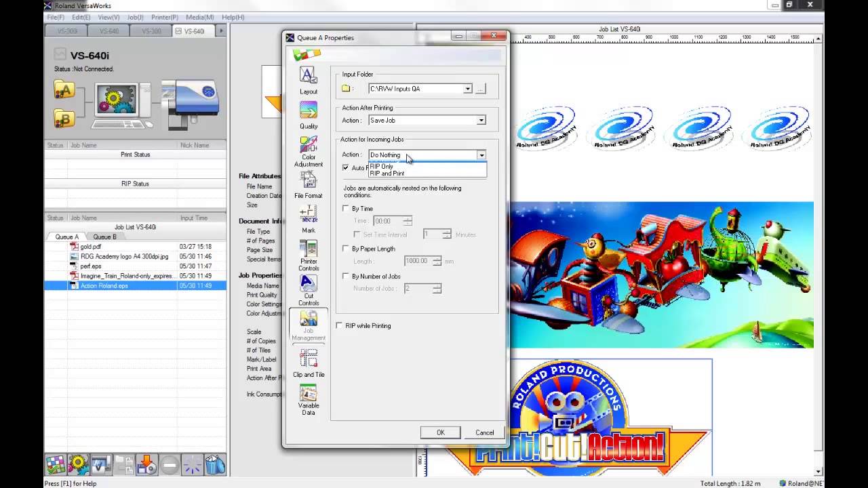The image size is (868, 488).
Task: Enable the By Number of Jobs checkbox
Action: click(x=346, y=277)
